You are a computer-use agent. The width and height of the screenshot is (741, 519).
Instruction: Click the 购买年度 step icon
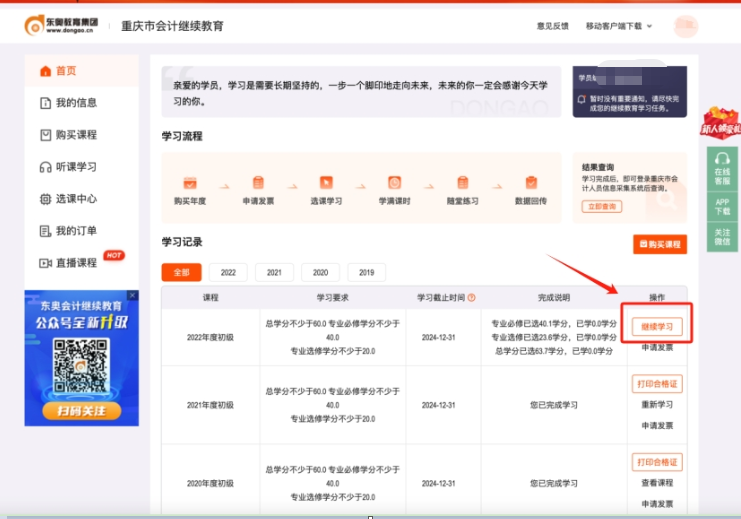coord(189,183)
